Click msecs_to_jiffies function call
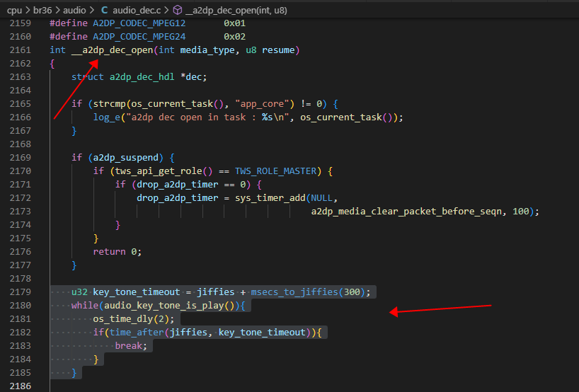 tap(294, 292)
